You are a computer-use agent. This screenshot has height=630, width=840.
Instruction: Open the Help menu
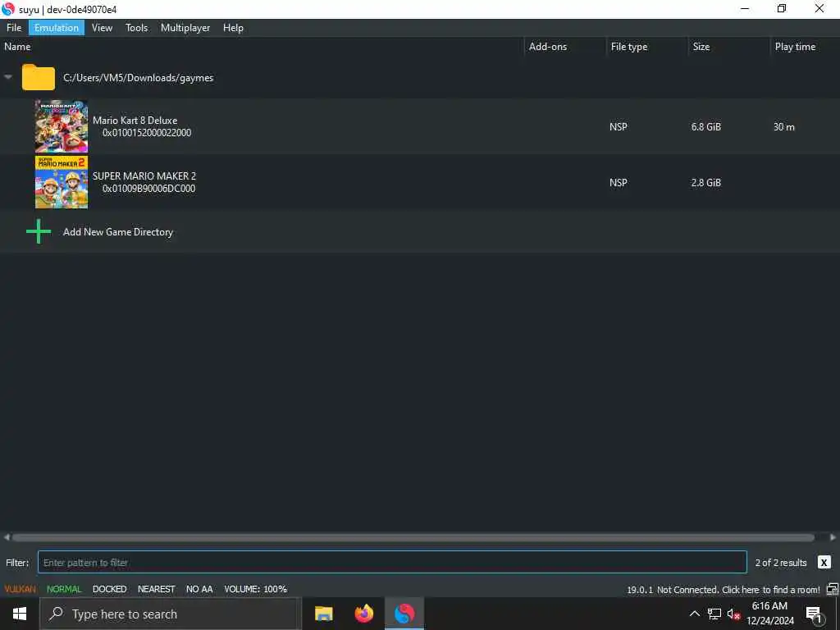point(233,28)
